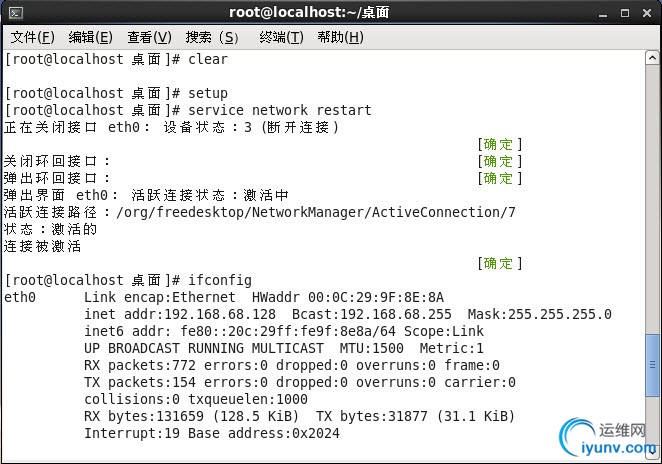Open the 查看(V) menu

tap(149, 37)
